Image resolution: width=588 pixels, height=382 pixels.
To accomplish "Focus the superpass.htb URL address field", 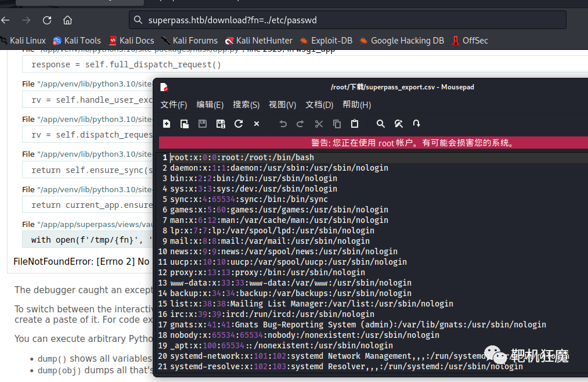I will [348, 20].
